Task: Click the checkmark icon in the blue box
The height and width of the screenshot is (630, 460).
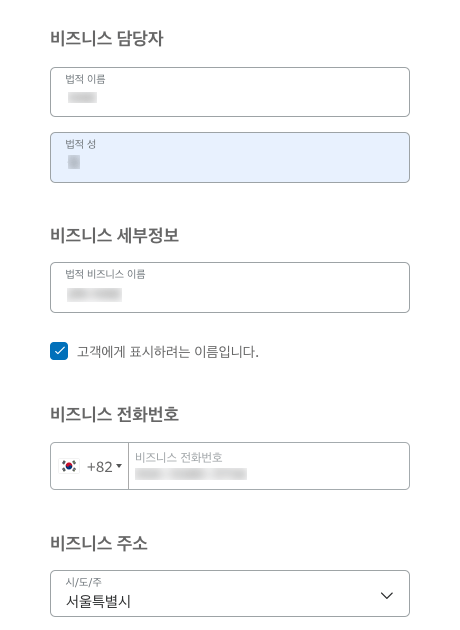Action: click(59, 351)
